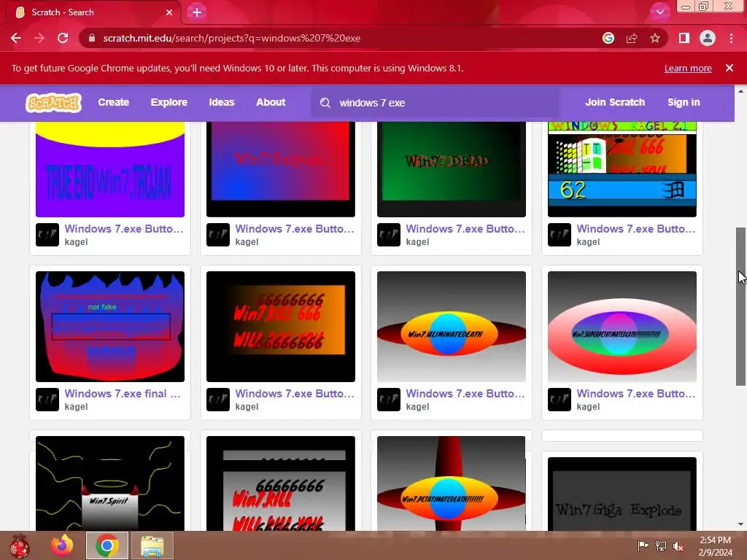Open the Ideas menu item
The width and height of the screenshot is (747, 560).
tap(222, 102)
